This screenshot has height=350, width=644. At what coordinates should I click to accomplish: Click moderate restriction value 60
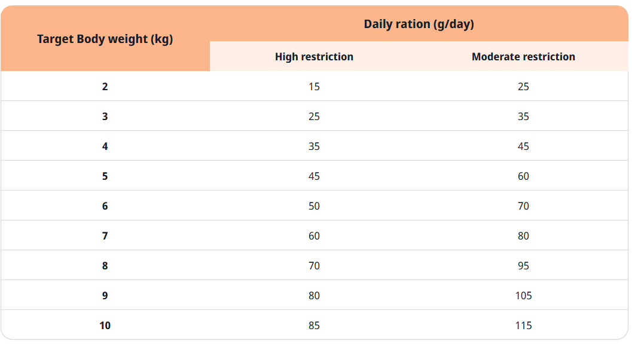click(x=523, y=176)
